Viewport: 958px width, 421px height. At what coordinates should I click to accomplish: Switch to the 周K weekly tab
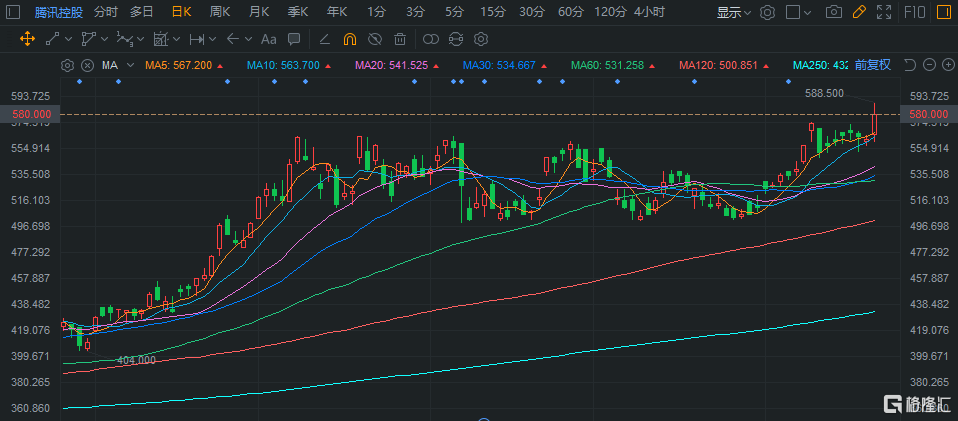(220, 13)
